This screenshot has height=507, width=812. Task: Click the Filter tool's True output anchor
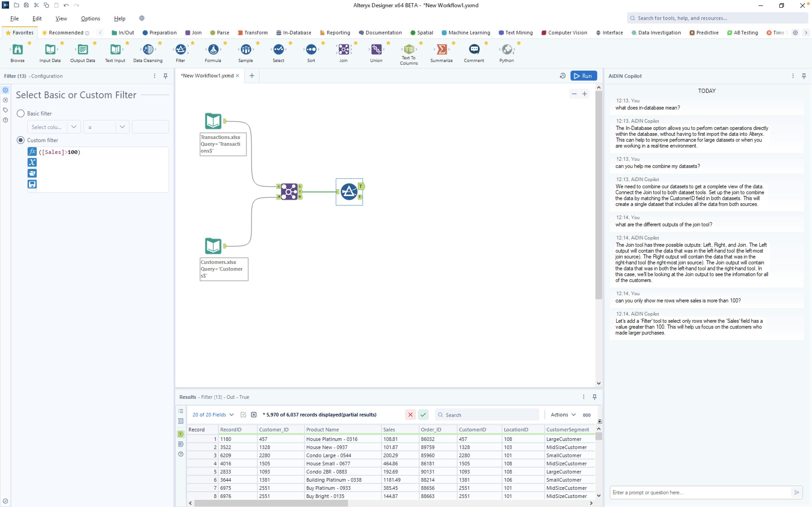pos(361,186)
